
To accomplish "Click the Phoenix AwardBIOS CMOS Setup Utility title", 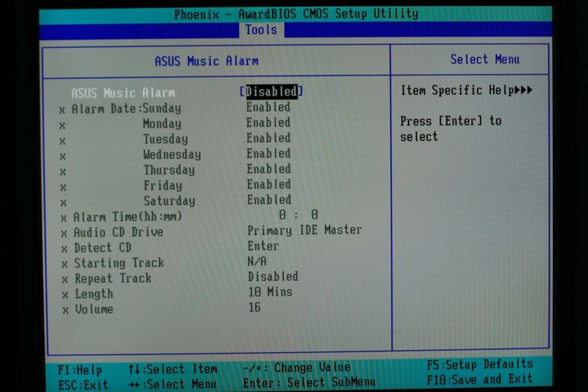I will pyautogui.click(x=296, y=14).
